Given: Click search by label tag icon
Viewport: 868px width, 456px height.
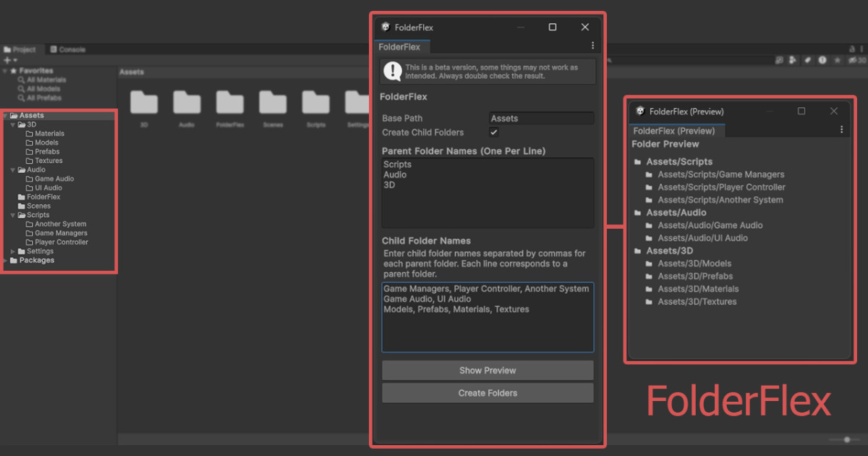Looking at the screenshot, I should point(808,60).
